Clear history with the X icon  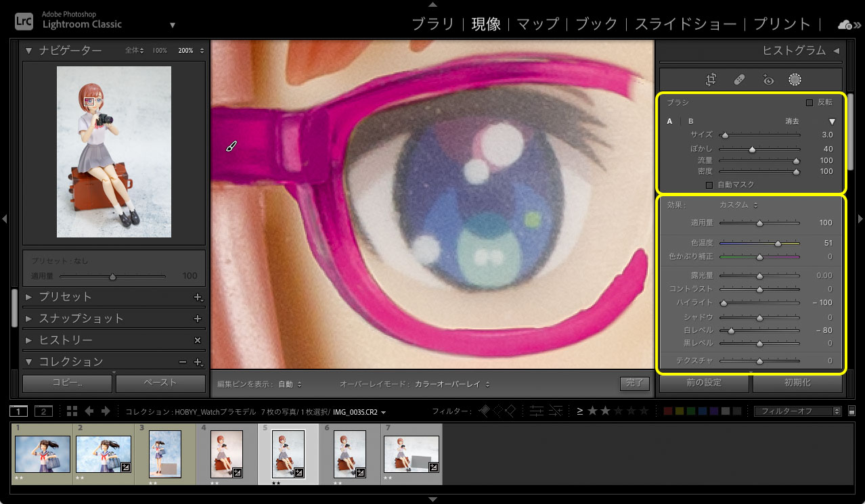click(198, 340)
